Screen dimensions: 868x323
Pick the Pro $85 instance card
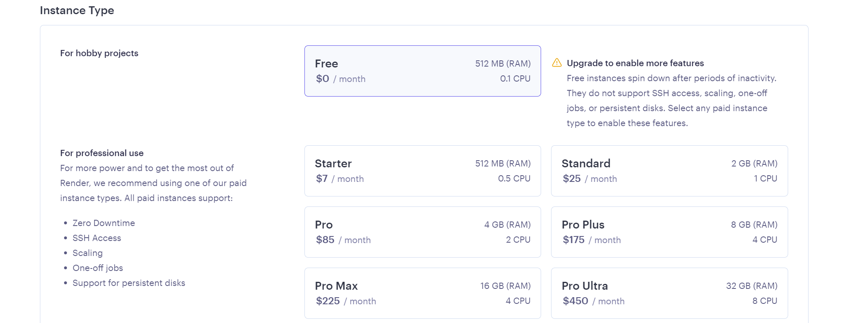click(x=422, y=232)
